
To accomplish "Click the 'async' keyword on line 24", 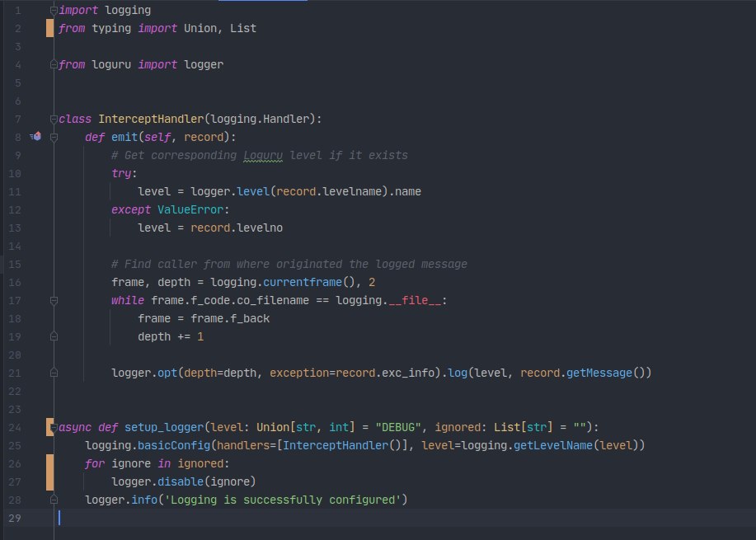I will 75,428.
